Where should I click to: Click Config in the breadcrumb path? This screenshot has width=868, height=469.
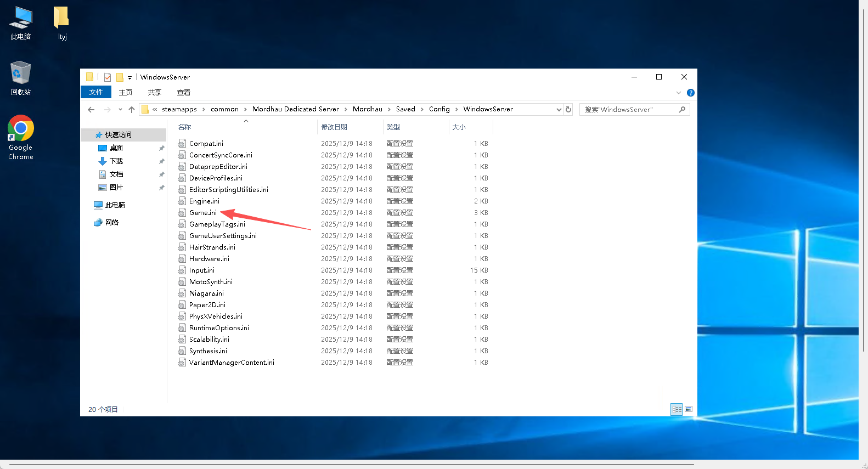[x=439, y=109]
